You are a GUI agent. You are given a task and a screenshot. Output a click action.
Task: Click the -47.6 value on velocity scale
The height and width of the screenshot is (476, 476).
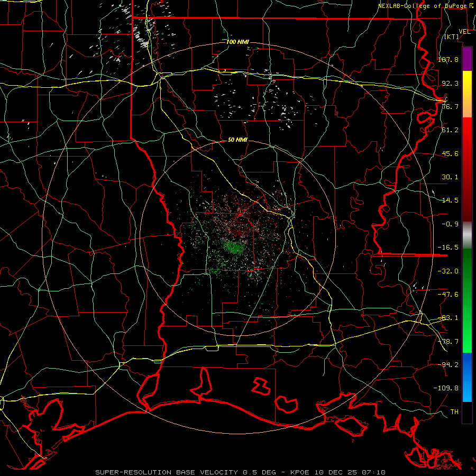(x=448, y=295)
